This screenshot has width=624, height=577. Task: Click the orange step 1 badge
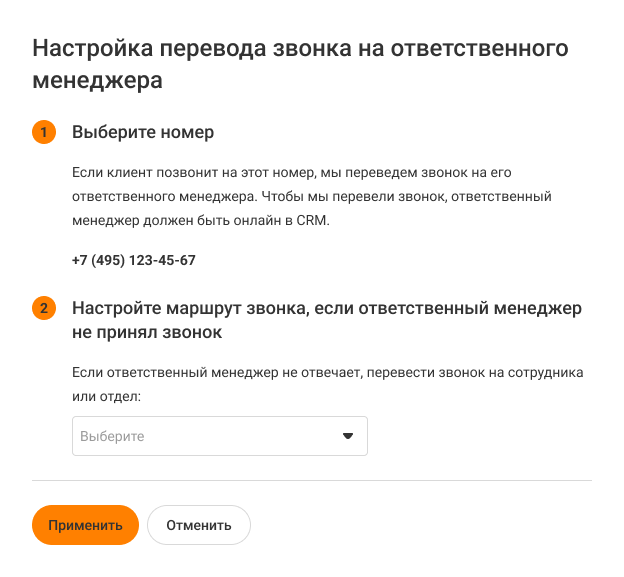click(44, 132)
